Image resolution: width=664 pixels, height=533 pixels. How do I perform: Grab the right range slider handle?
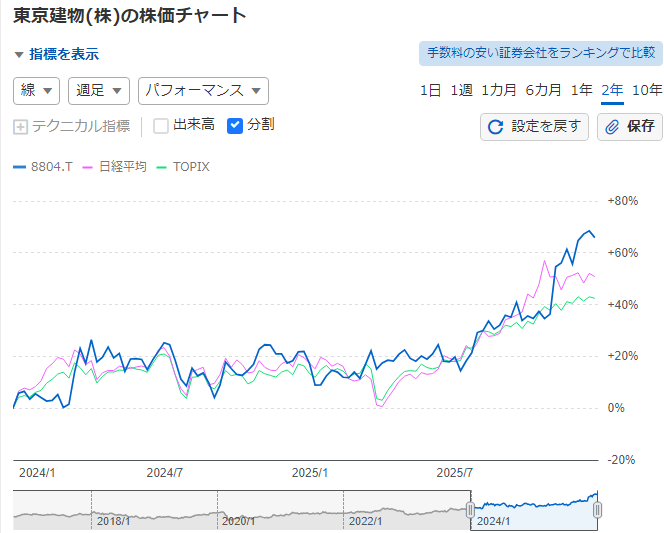point(597,510)
